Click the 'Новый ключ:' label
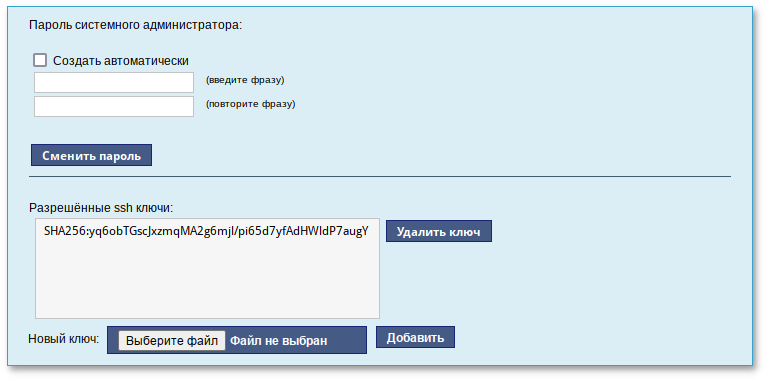The height and width of the screenshot is (380, 766). (64, 338)
